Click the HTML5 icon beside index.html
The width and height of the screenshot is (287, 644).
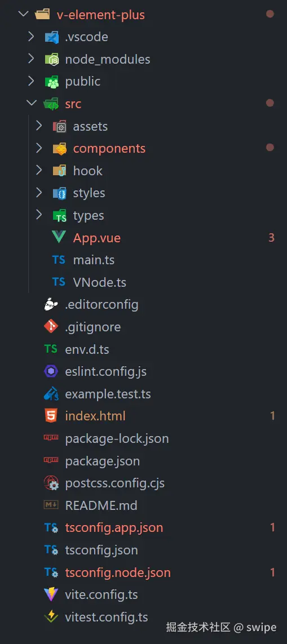click(51, 416)
